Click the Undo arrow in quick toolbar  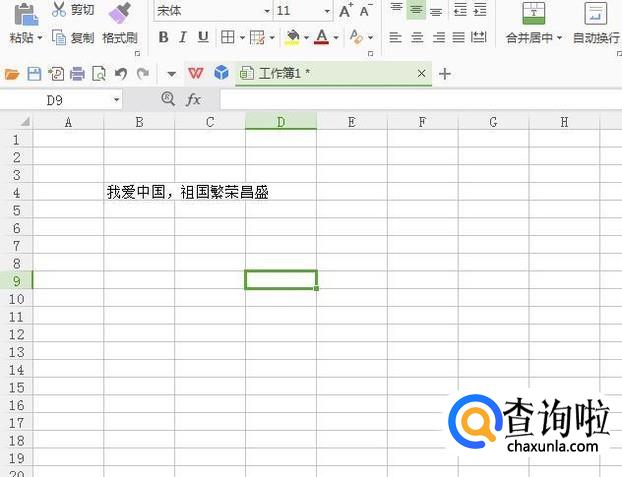pos(121,74)
